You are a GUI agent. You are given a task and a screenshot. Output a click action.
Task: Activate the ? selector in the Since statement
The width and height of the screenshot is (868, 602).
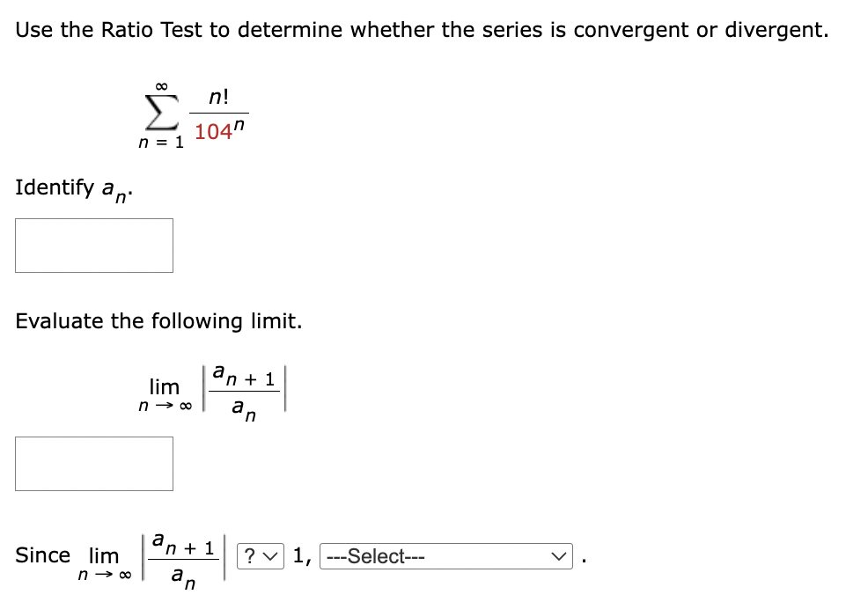[261, 555]
